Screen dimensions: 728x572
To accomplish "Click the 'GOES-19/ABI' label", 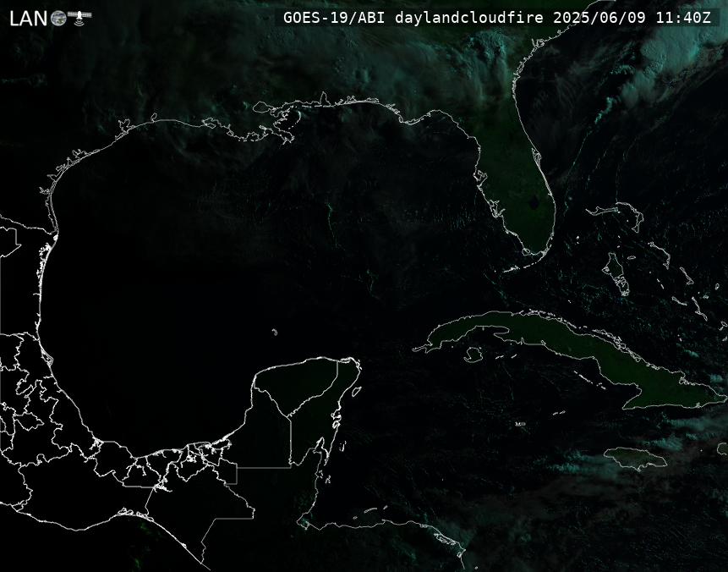I will pyautogui.click(x=334, y=18).
